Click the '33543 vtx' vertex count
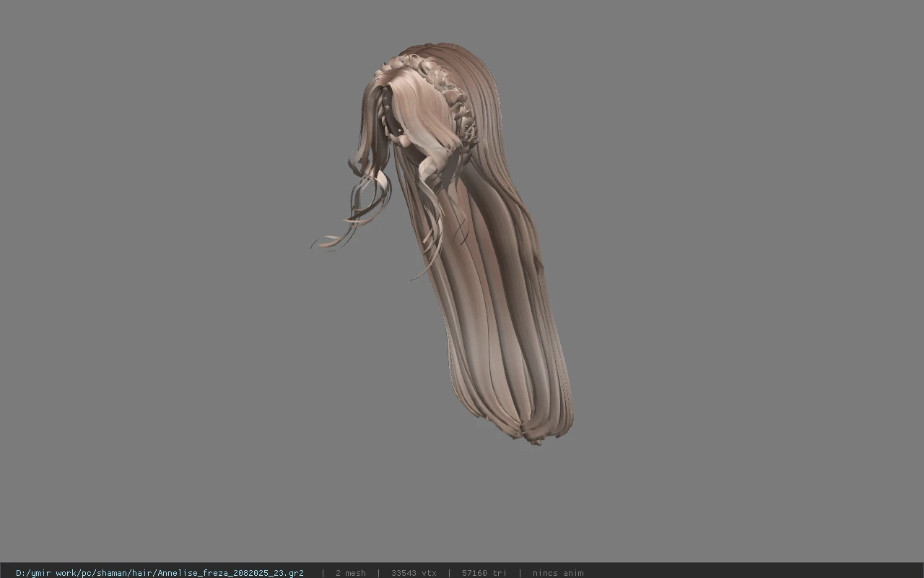The width and height of the screenshot is (924, 578). pos(414,573)
